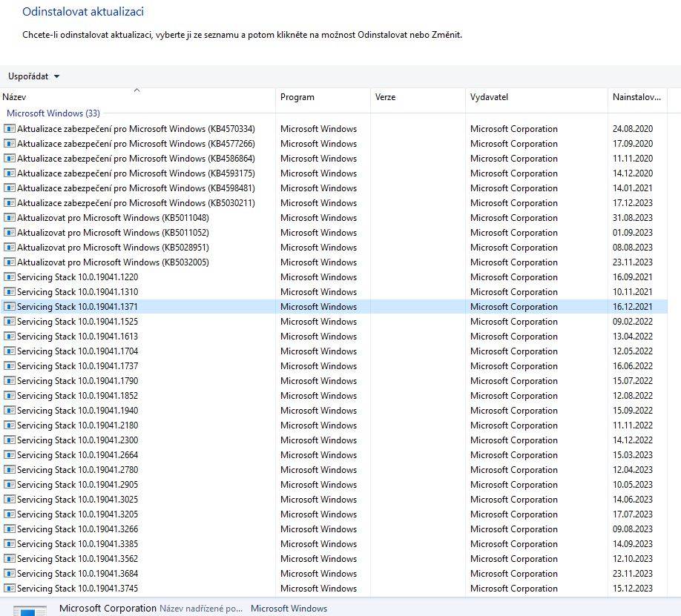681x616 pixels.
Task: Click the install date 17.09.2020
Action: point(632,143)
